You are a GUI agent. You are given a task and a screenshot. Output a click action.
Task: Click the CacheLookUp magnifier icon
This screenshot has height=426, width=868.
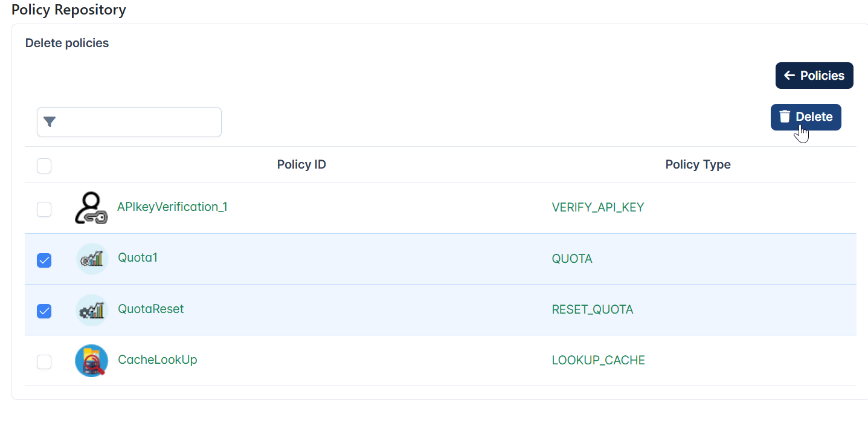[x=91, y=361]
